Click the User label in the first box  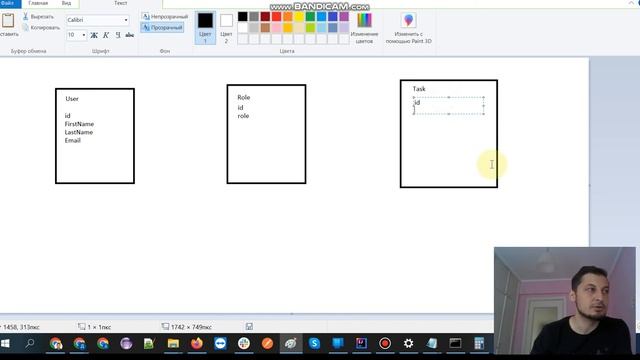72,99
